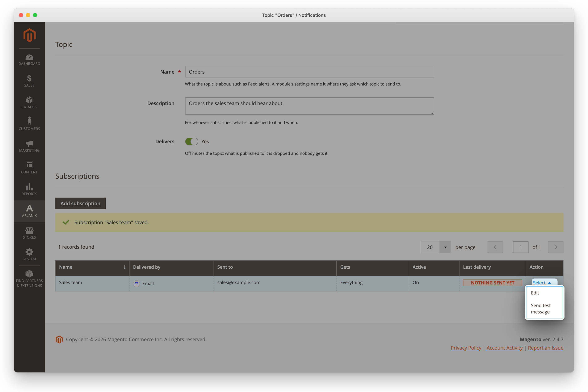Click the current page number field
The height and width of the screenshot is (392, 588).
[521, 247]
